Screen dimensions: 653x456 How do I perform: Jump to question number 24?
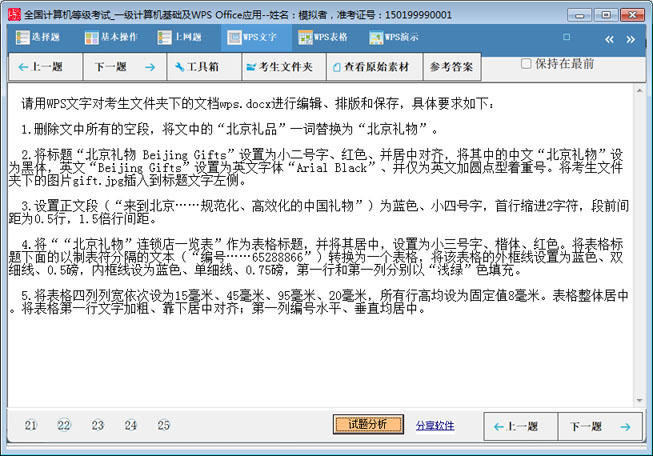(x=130, y=425)
